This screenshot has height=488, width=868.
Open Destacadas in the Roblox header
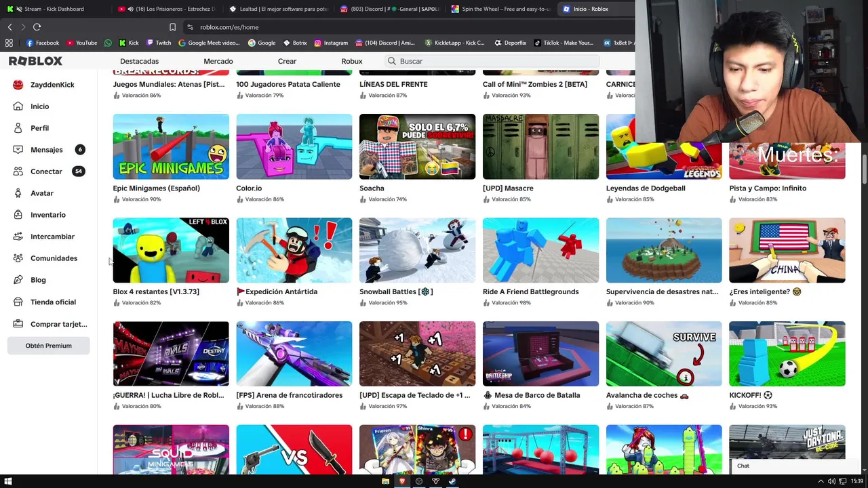click(x=139, y=61)
